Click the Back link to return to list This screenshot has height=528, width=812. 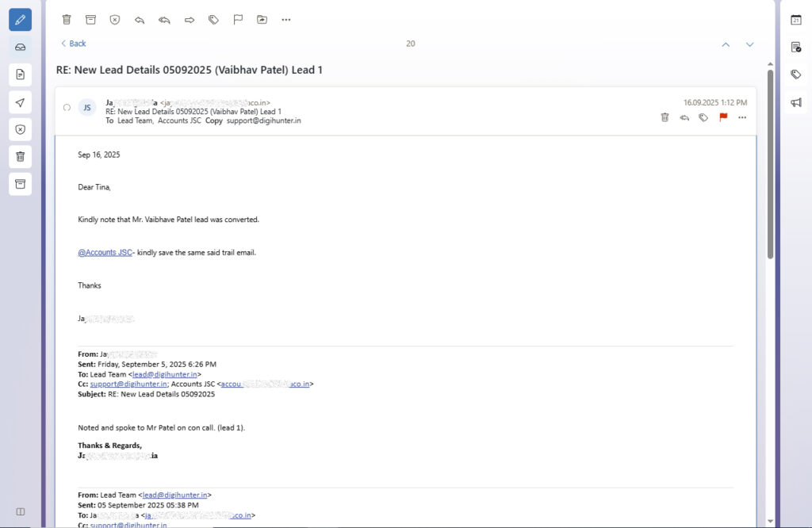[x=74, y=44]
